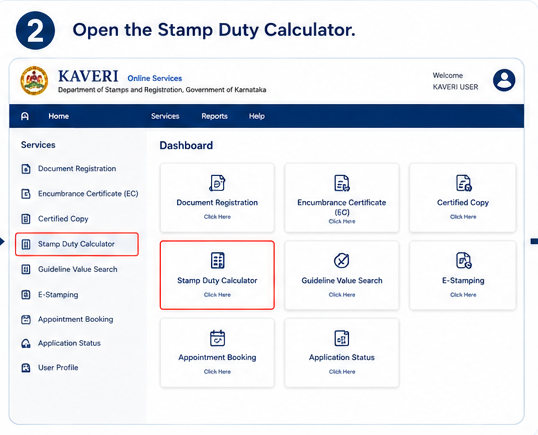Click Guideline Value Search card title
Image resolution: width=538 pixels, height=435 pixels.
tap(342, 281)
